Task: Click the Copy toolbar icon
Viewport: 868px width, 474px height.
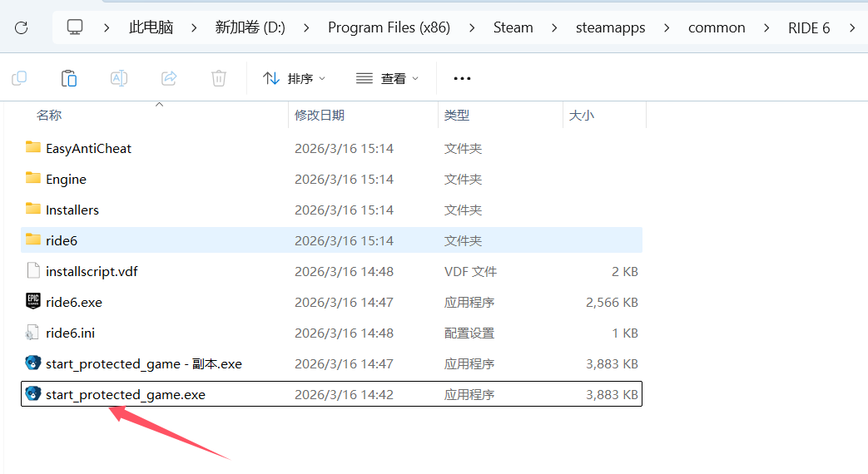Action: 19,78
